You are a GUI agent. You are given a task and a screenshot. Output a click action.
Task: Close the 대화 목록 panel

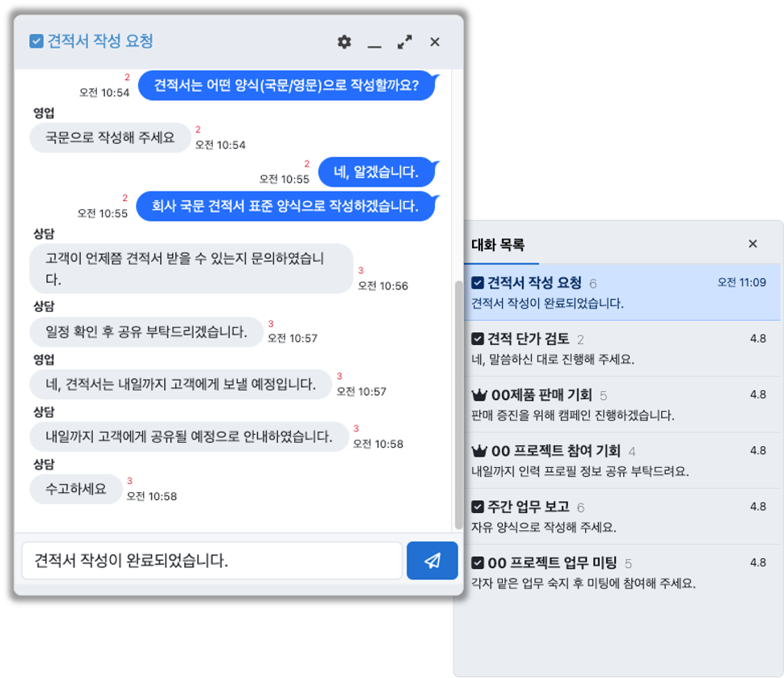752,243
